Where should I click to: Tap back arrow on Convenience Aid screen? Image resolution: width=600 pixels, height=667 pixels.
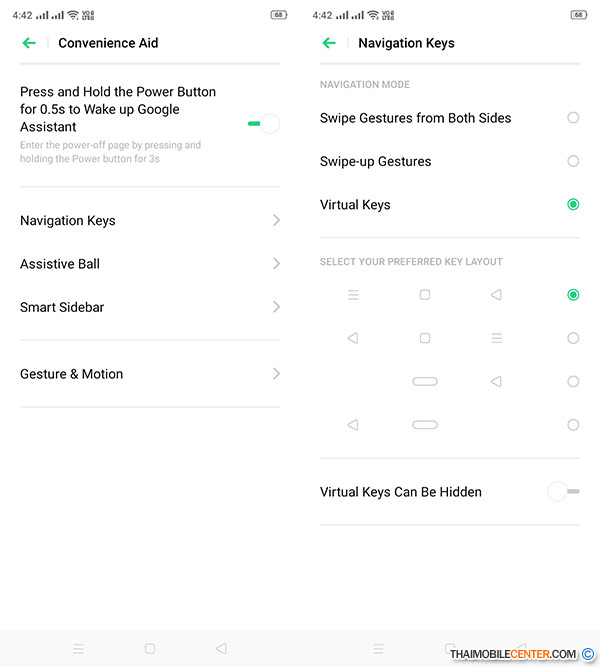click(x=29, y=43)
